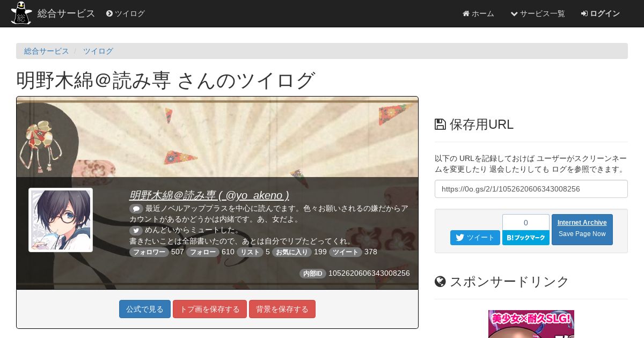The width and height of the screenshot is (644, 338).
Task: Click the floppy disk icon beside 保存用URL
Action: tap(440, 124)
